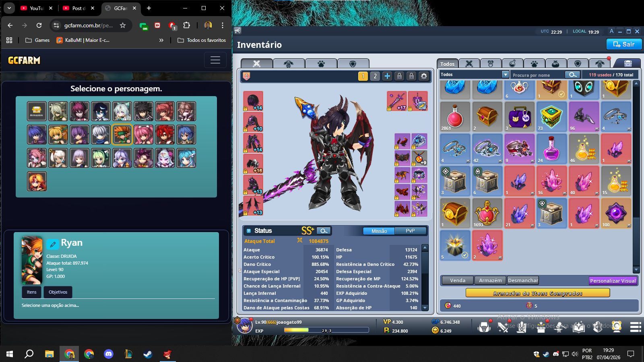
Task: Open equipment preset settings gear
Action: click(x=423, y=76)
